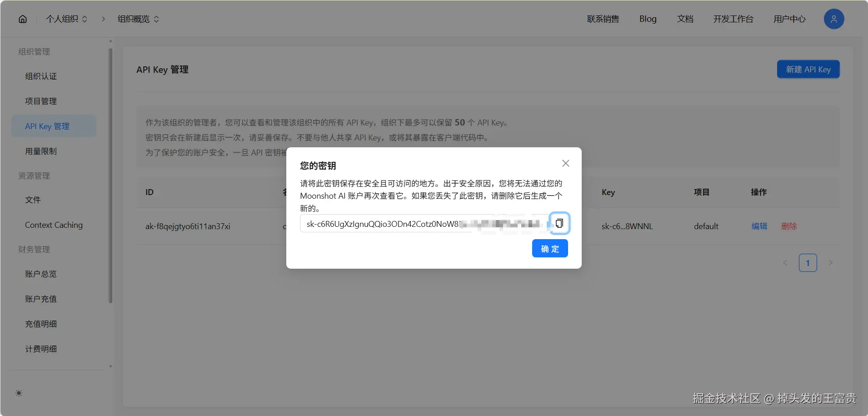This screenshot has height=416, width=868.
Task: Close the 您的密钥 dialog
Action: click(565, 163)
